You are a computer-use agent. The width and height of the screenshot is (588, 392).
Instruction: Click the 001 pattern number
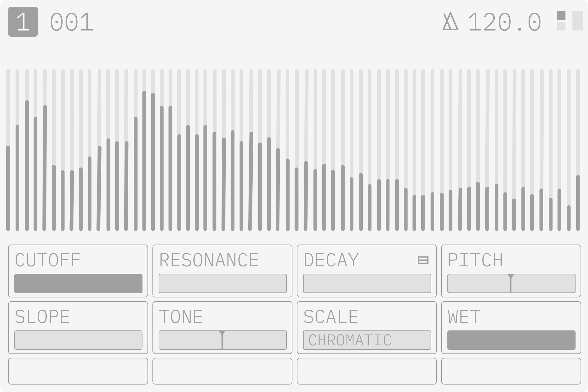tap(71, 22)
